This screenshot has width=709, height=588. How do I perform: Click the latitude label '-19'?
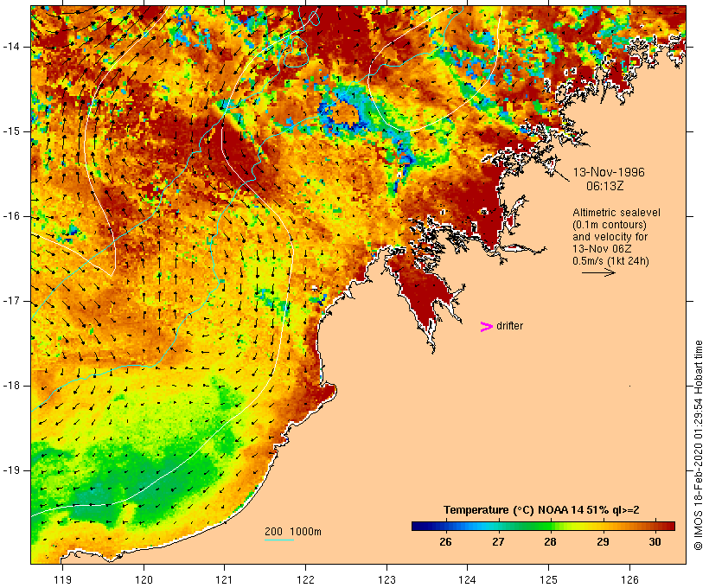(11, 470)
